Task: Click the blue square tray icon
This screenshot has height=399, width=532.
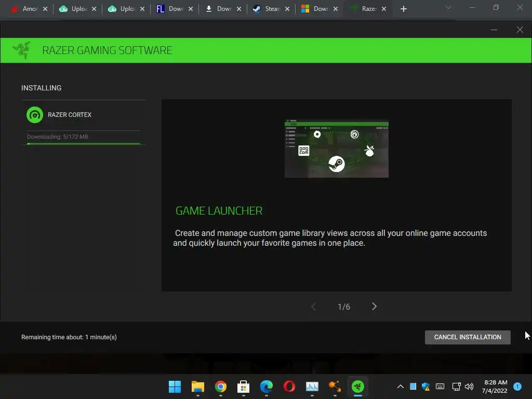Action: point(413,387)
